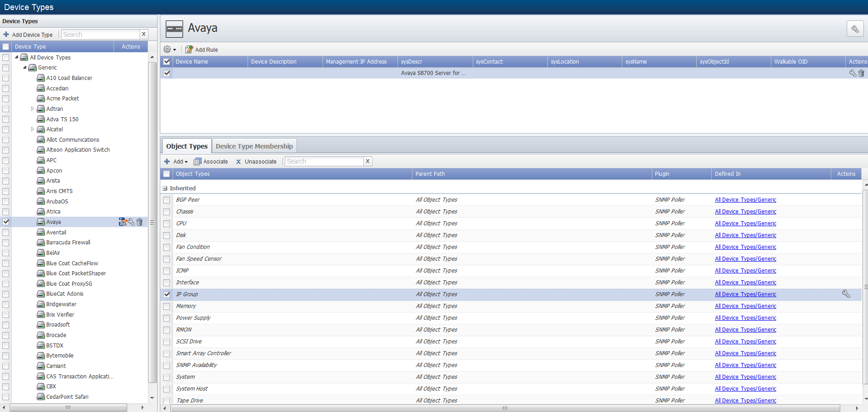Clear the Device Types search box
The image size is (868, 412).
pyautogui.click(x=144, y=34)
